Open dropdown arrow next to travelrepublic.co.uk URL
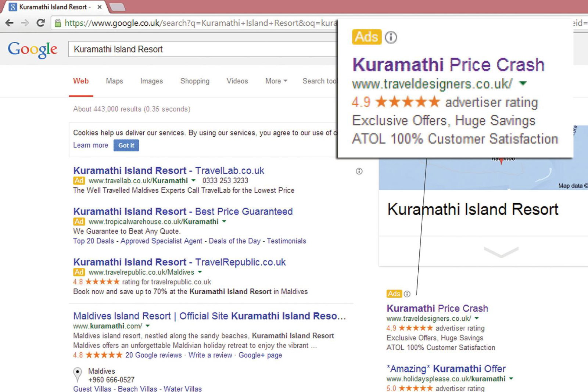 [x=200, y=272]
